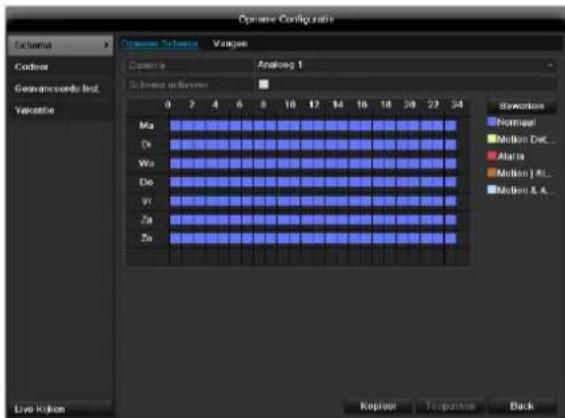This screenshot has width=565, height=418.
Task: Open Geavanceerde inst. in sidebar
Action: (60, 89)
